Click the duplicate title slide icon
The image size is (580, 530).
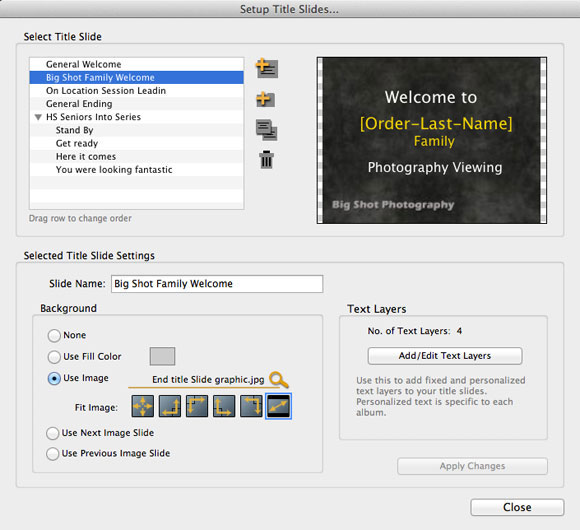(x=267, y=130)
